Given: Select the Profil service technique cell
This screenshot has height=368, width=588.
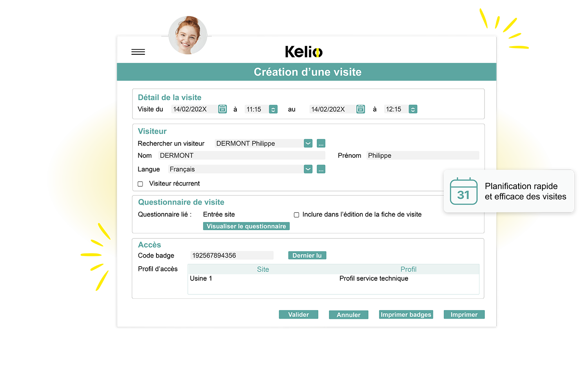Looking at the screenshot, I should (x=374, y=278).
